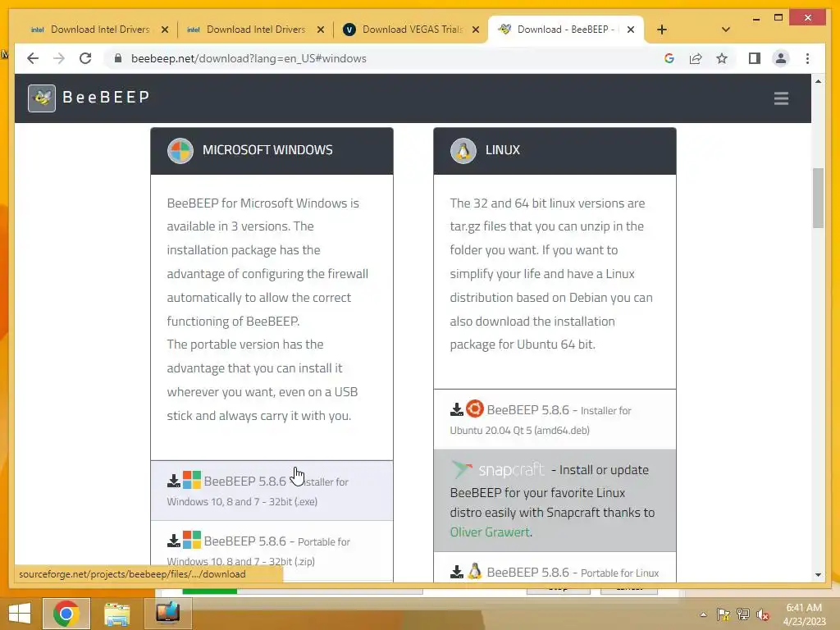Close the first Download Intel Drivers tab
This screenshot has width=840, height=630.
165,30
